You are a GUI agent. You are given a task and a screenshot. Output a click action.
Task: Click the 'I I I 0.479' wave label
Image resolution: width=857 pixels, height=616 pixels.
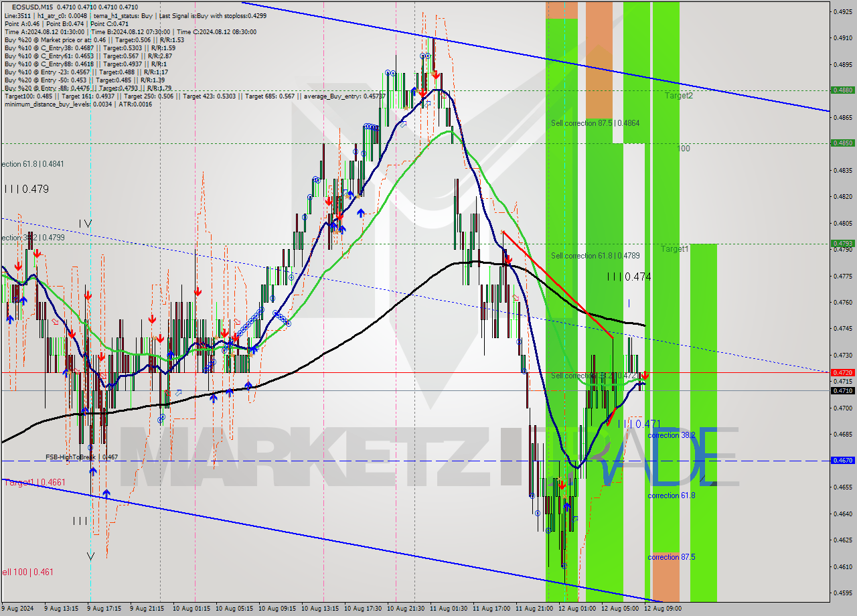(x=26, y=189)
